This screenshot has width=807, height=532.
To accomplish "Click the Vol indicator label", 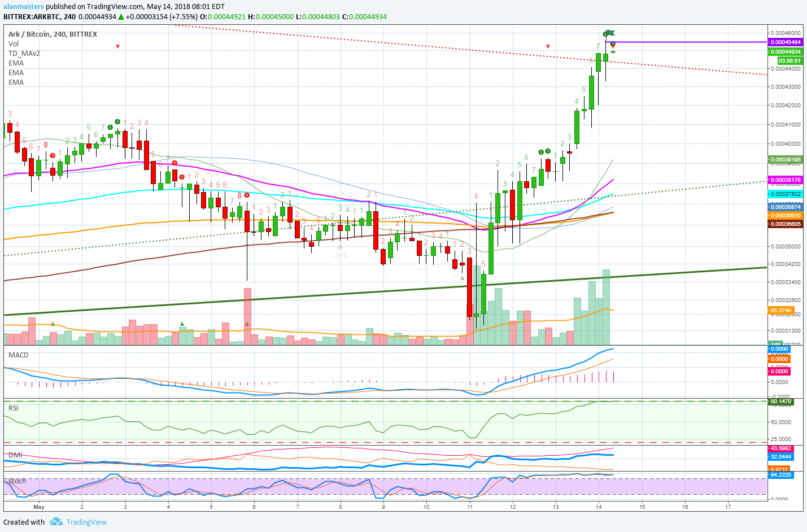I will [14, 43].
